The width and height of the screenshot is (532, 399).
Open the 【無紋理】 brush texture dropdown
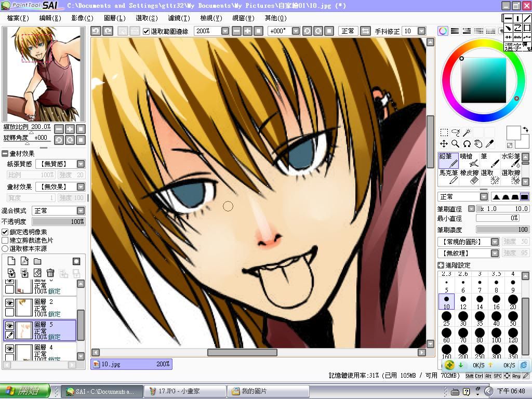click(495, 253)
